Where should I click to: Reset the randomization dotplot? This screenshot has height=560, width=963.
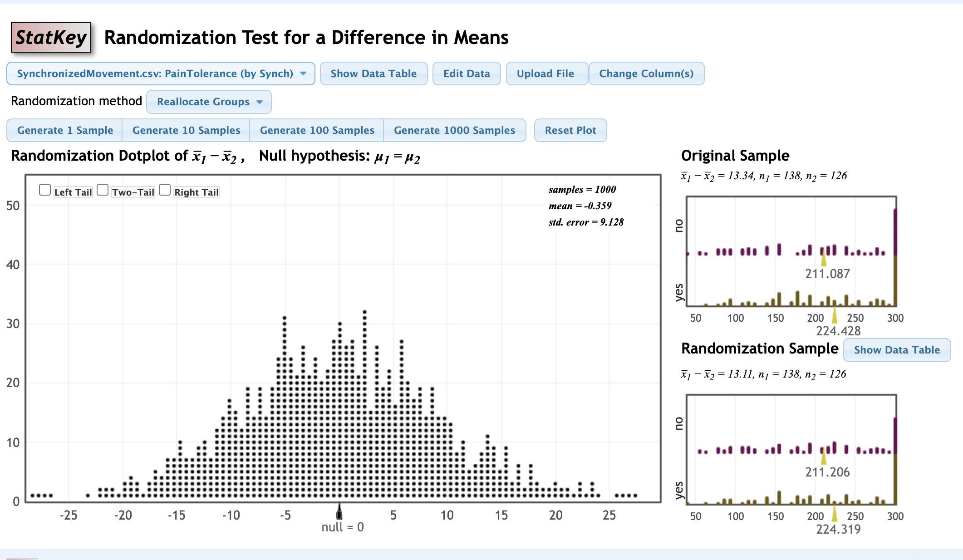click(570, 130)
